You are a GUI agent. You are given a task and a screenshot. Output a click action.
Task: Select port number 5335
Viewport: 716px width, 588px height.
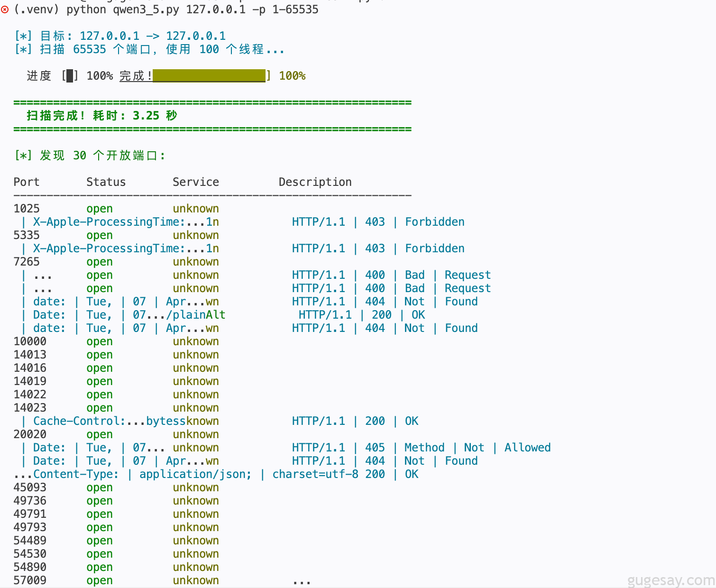(27, 235)
